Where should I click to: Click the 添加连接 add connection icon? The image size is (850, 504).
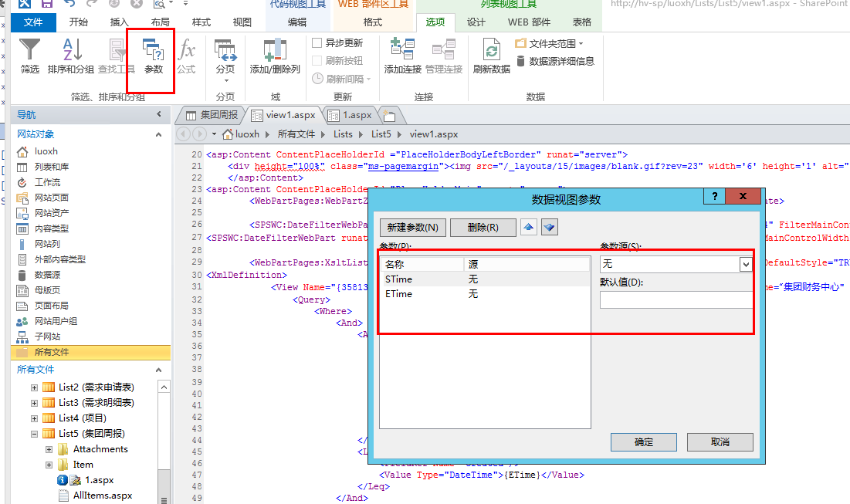pyautogui.click(x=402, y=52)
